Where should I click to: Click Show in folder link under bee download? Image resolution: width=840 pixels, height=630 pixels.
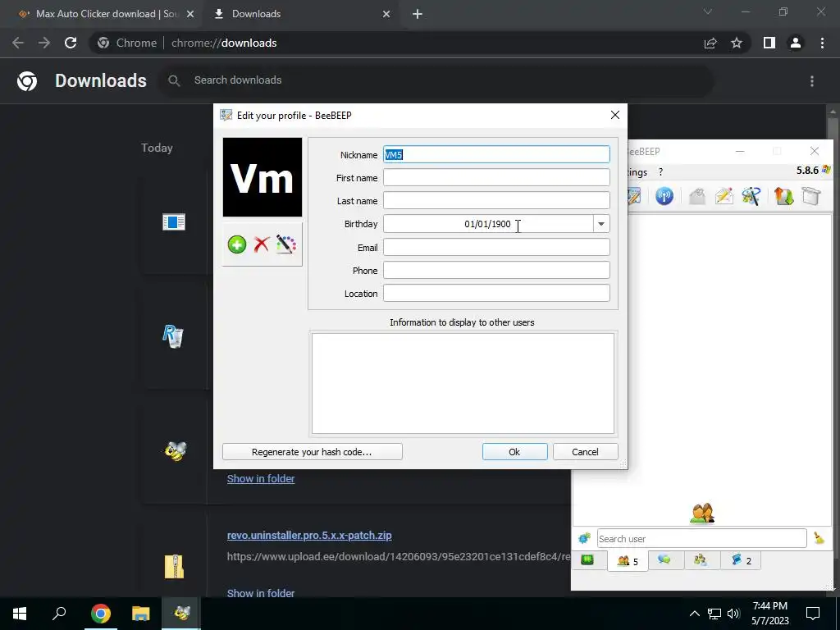click(x=261, y=479)
